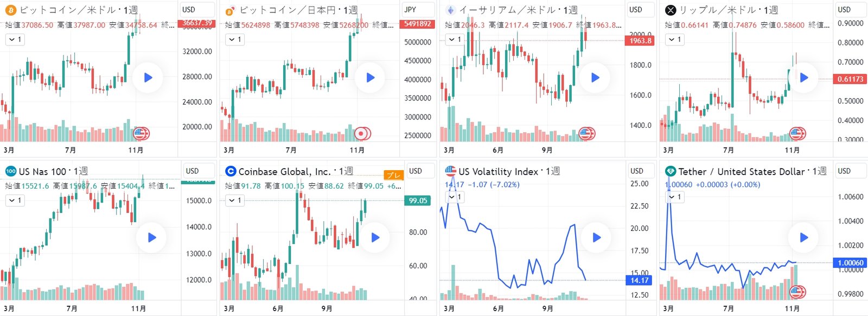This screenshot has width=868, height=316.
Task: Click the Bitcoin logo icon on BTC/USD chart
Action: pyautogui.click(x=10, y=10)
